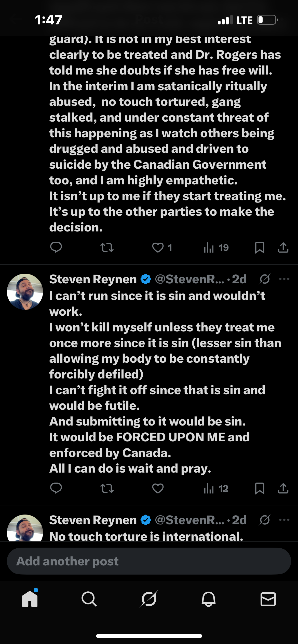Viewport: 298px width, 644px height.
Task: Like the 'wait and pray' post
Action: pyautogui.click(x=158, y=488)
